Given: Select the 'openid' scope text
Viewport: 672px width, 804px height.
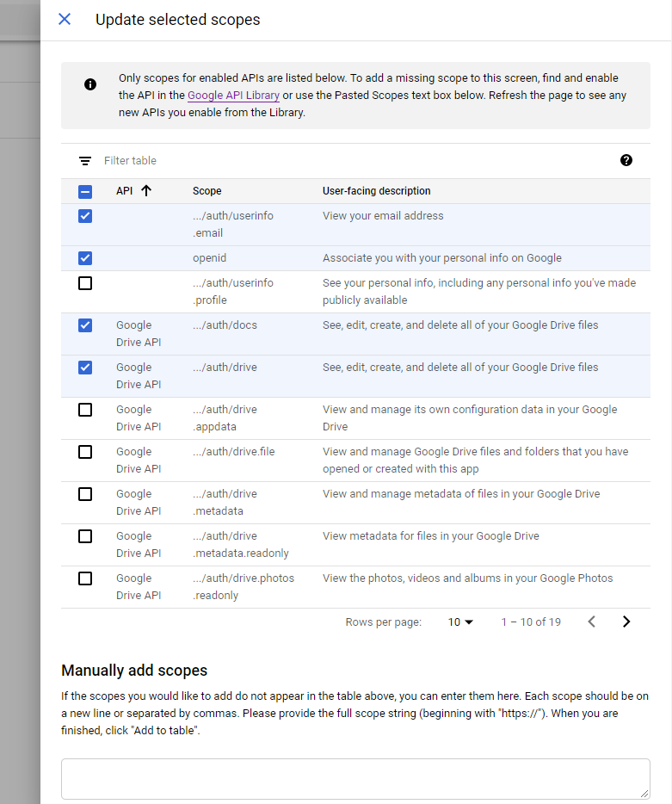Looking at the screenshot, I should tap(209, 258).
